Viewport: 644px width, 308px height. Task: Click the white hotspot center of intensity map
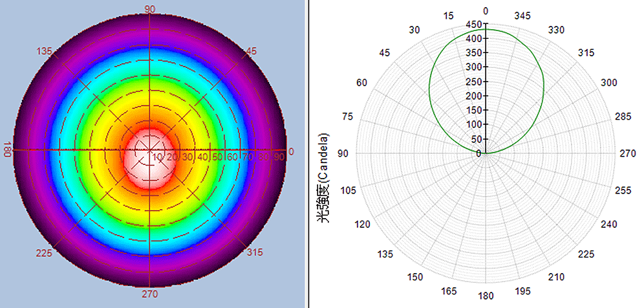pos(150,149)
